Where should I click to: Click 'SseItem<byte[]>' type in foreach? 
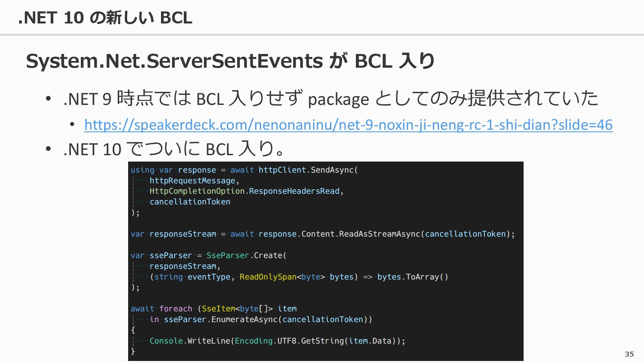[237, 309]
